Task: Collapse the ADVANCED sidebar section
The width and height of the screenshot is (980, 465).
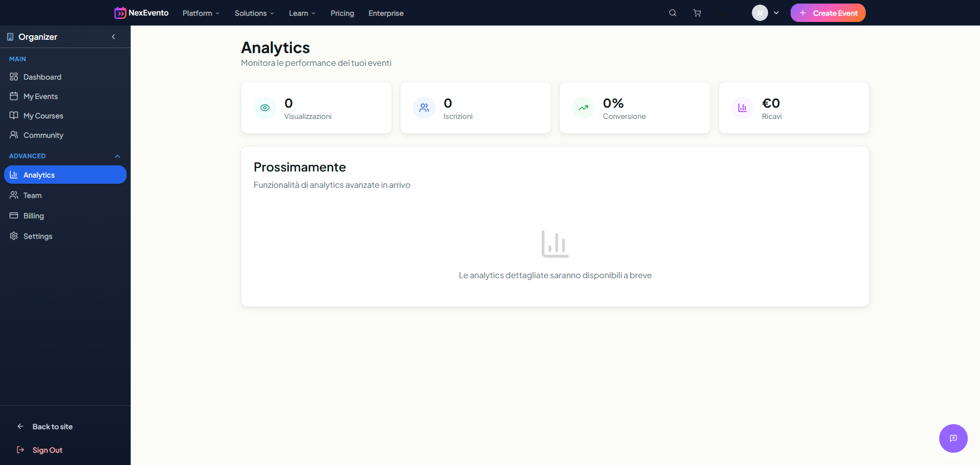Action: (x=117, y=156)
